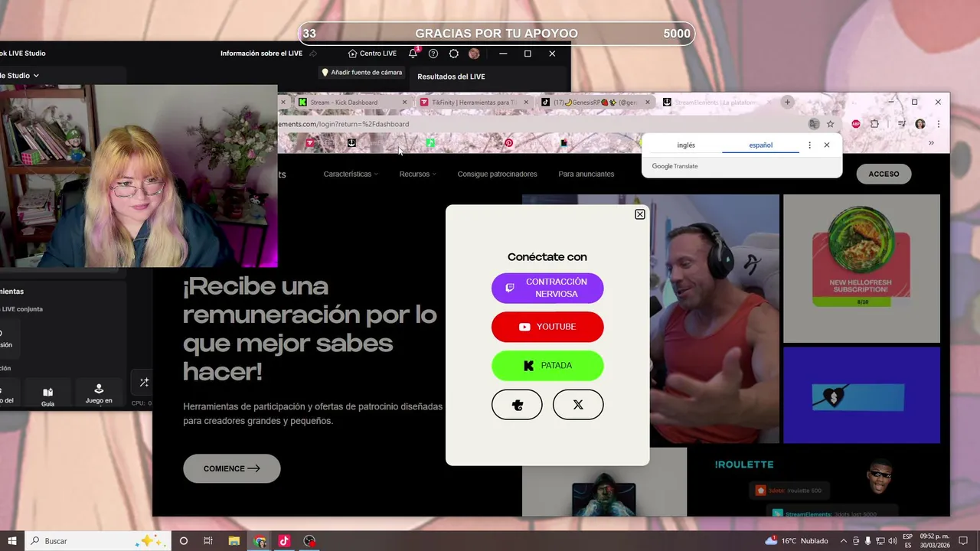The width and height of the screenshot is (980, 551).
Task: Open File Explorer from taskbar
Action: 234,540
